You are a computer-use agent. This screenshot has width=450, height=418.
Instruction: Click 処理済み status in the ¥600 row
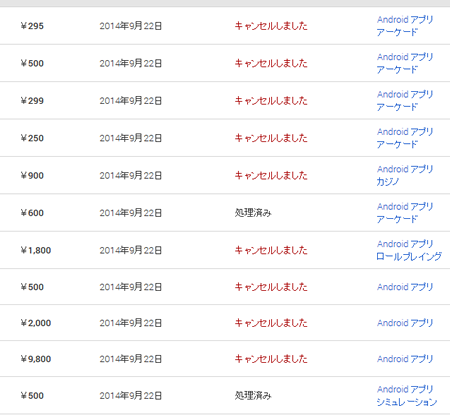(253, 213)
